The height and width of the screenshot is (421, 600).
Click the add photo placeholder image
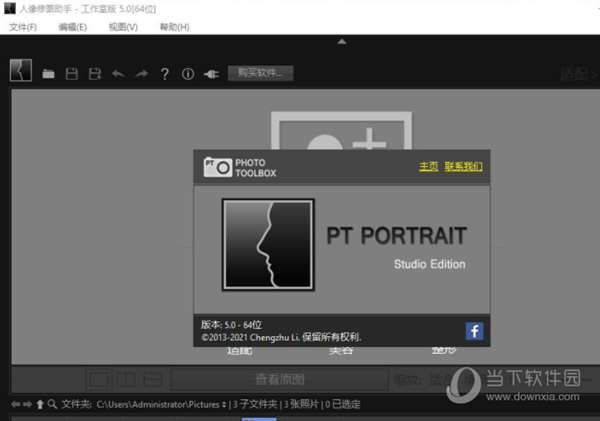pos(341,131)
